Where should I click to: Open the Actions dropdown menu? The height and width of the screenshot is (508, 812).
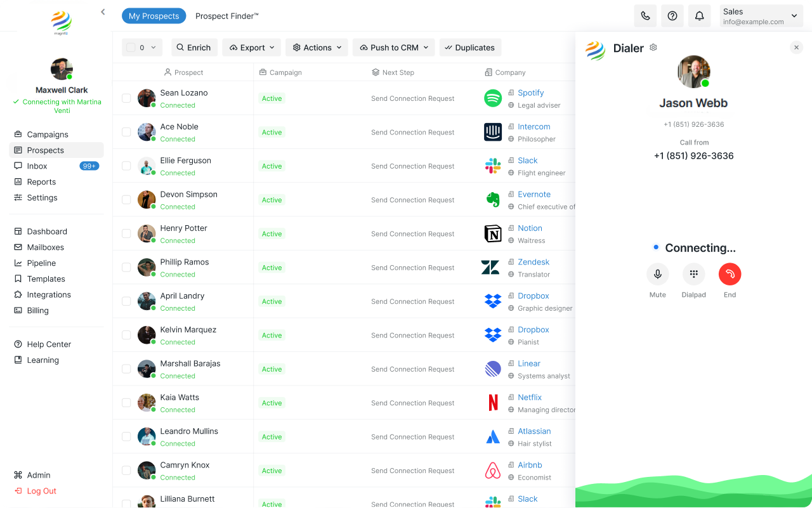317,48
